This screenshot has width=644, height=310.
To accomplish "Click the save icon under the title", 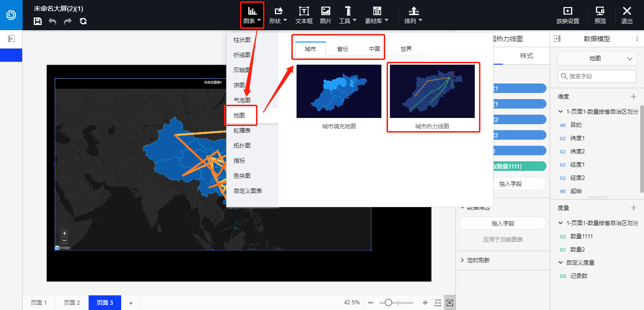I will point(38,21).
